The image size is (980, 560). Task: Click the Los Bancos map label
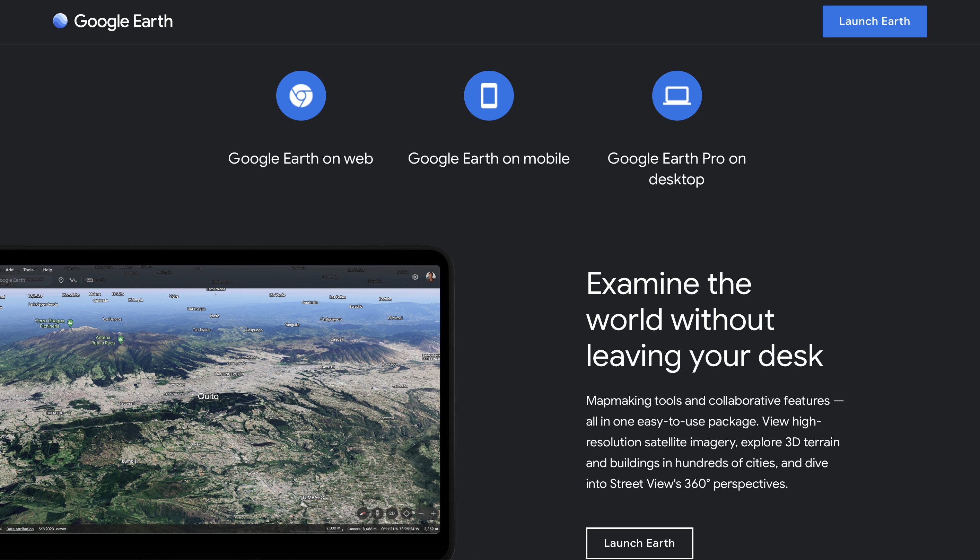pyautogui.click(x=112, y=319)
